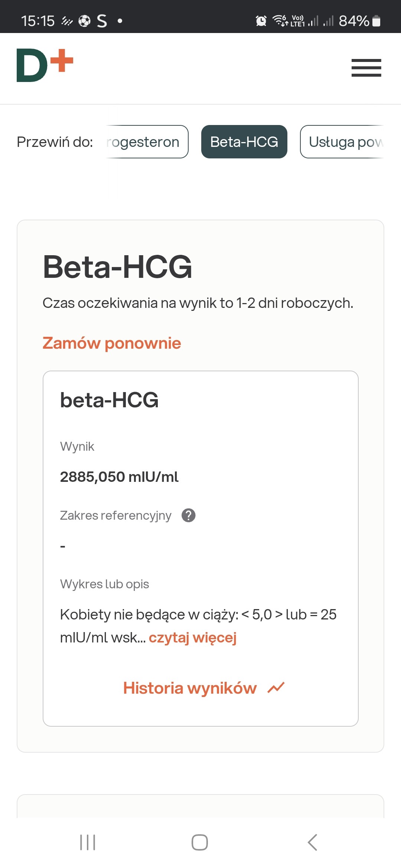The width and height of the screenshot is (401, 868).
Task: Tap the soccer ball notification icon
Action: 84,21
